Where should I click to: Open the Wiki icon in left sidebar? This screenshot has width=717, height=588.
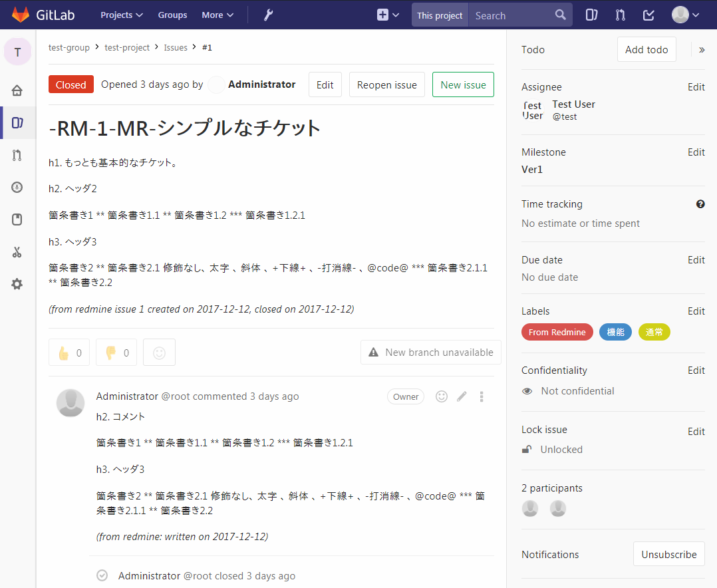(17, 219)
